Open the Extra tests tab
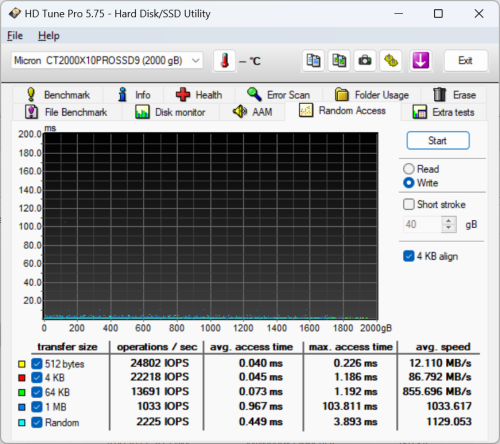Image resolution: width=500 pixels, height=444 pixels. 444,112
